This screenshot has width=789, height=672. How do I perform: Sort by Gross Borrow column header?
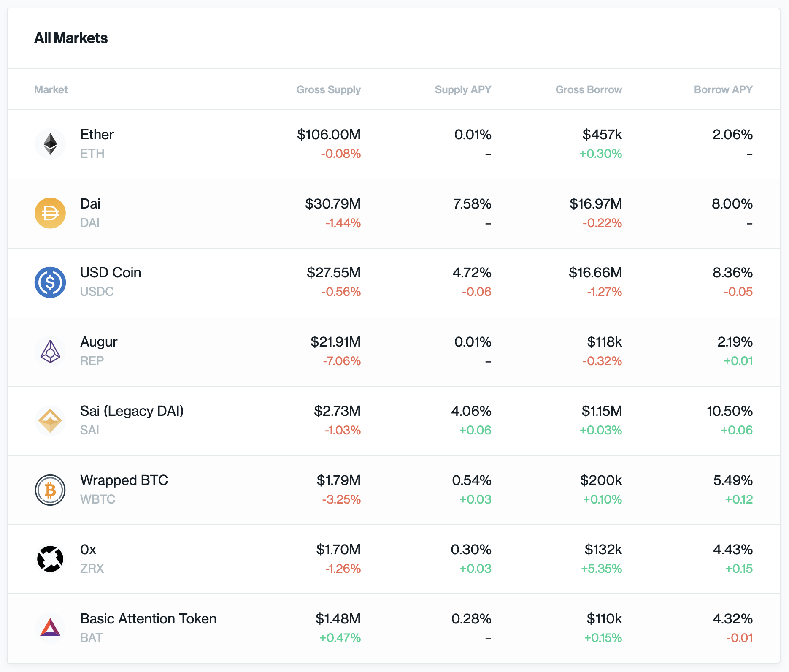(x=589, y=89)
